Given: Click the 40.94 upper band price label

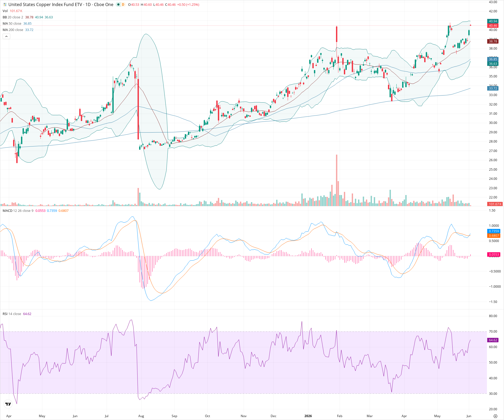Looking at the screenshot, I should point(493,21).
